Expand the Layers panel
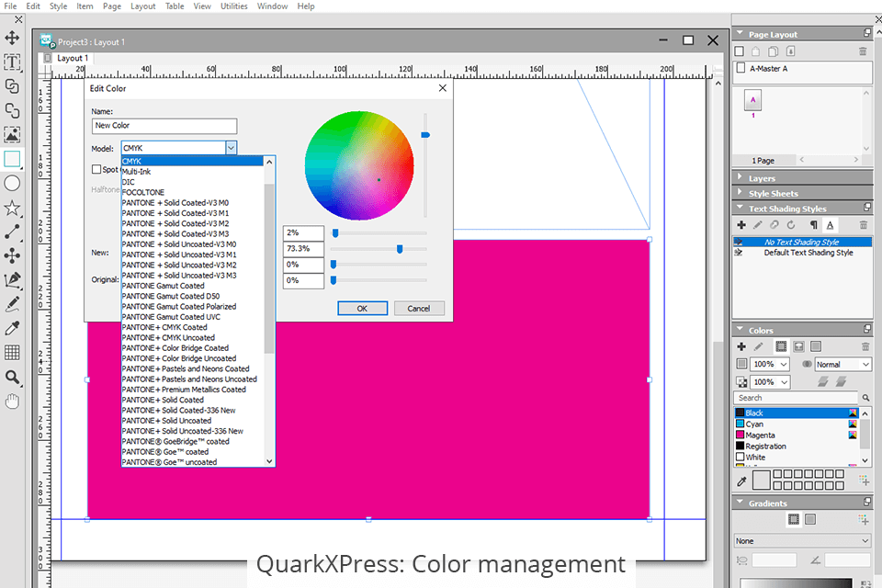Viewport: 882px width, 588px height. tap(741, 178)
